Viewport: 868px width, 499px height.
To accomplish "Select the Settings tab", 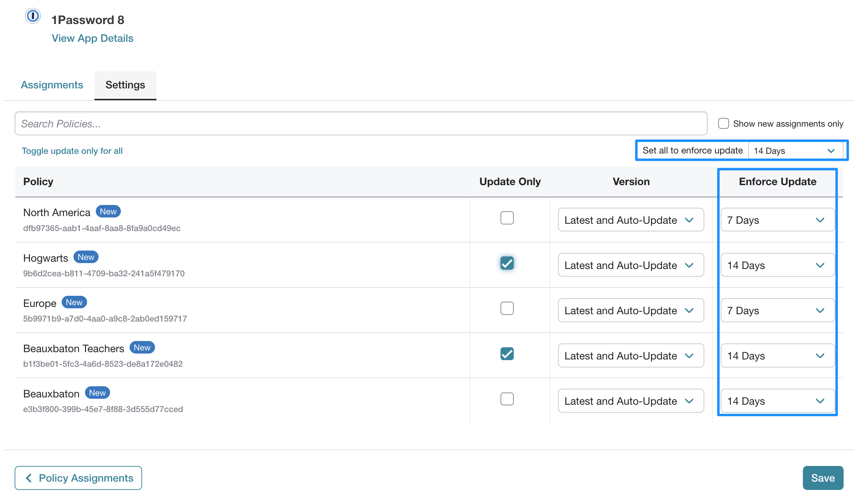I will (x=125, y=85).
